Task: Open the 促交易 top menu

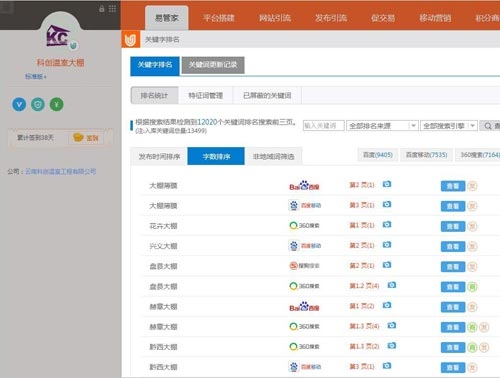Action: pos(383,18)
